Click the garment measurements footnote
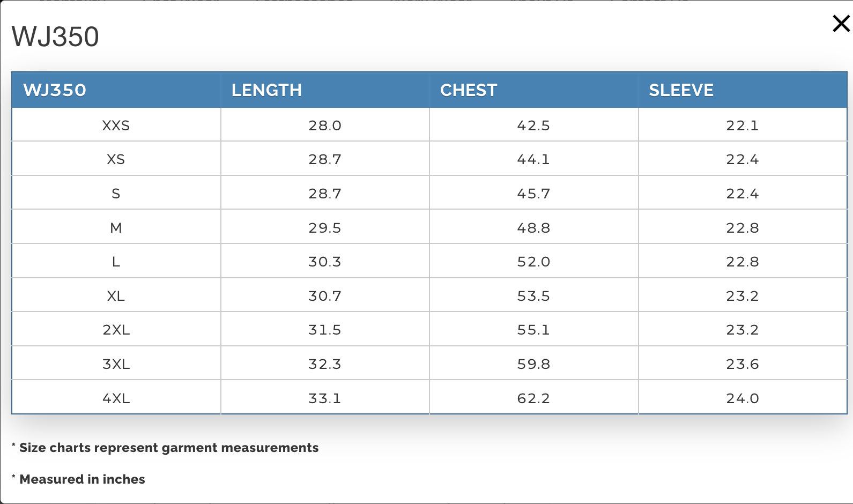853x504 pixels. tap(165, 448)
